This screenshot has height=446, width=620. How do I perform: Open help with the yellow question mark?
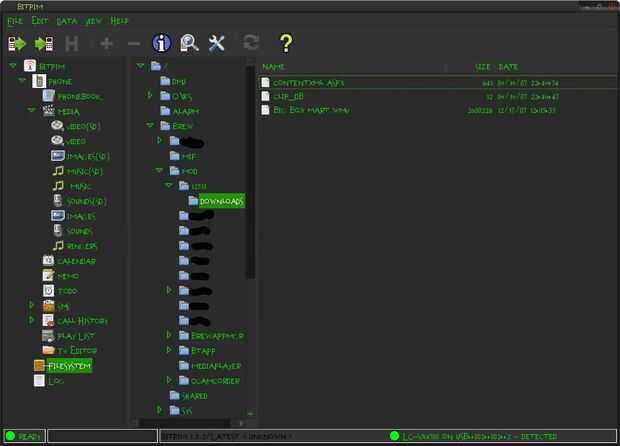[x=286, y=43]
